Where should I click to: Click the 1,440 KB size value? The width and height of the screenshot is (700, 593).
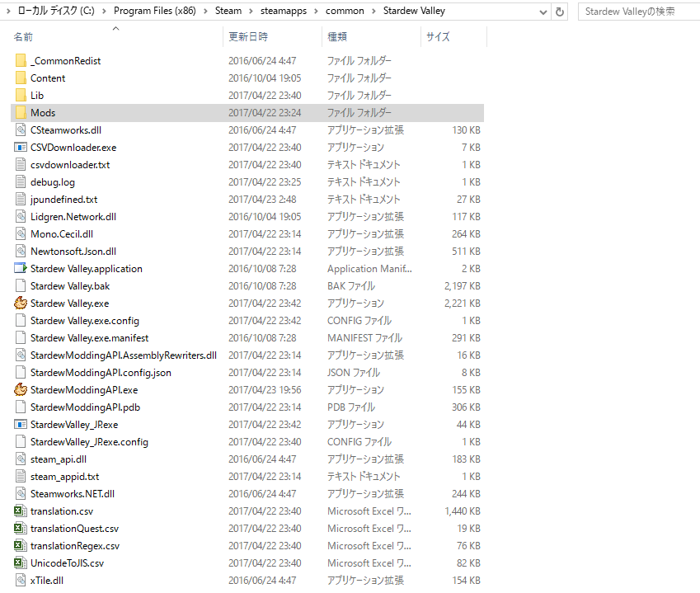pyautogui.click(x=462, y=511)
